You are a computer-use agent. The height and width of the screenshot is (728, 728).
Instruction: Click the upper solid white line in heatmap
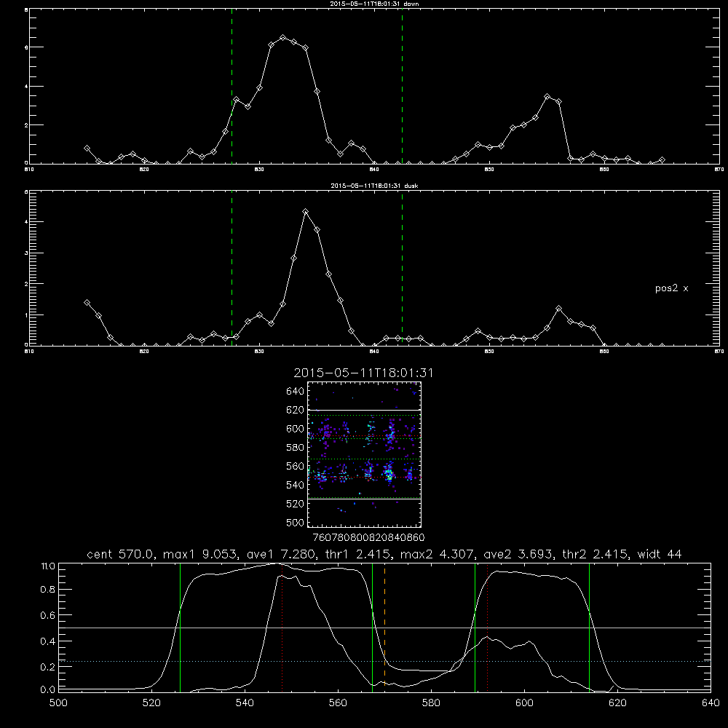pyautogui.click(x=364, y=410)
